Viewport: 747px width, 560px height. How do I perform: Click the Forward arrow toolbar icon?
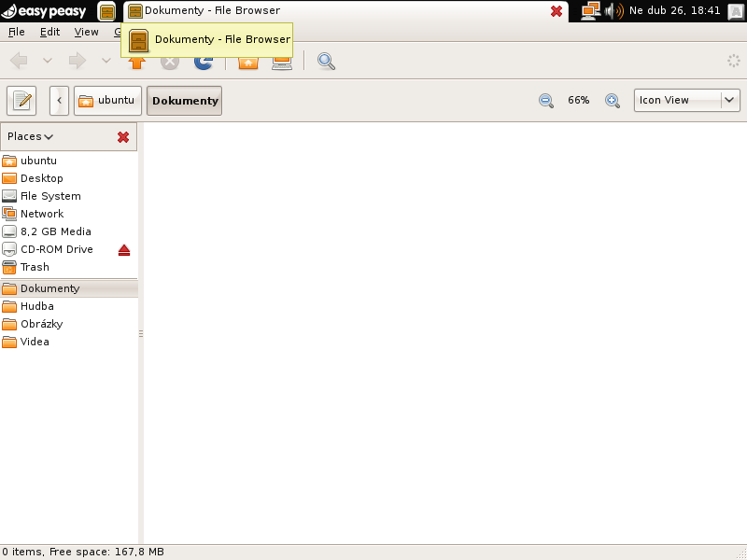coord(78,61)
